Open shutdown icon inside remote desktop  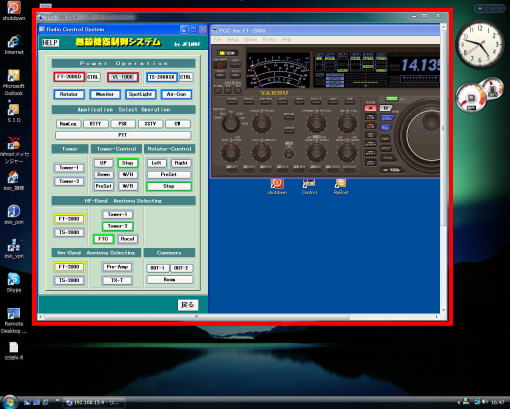(x=277, y=187)
